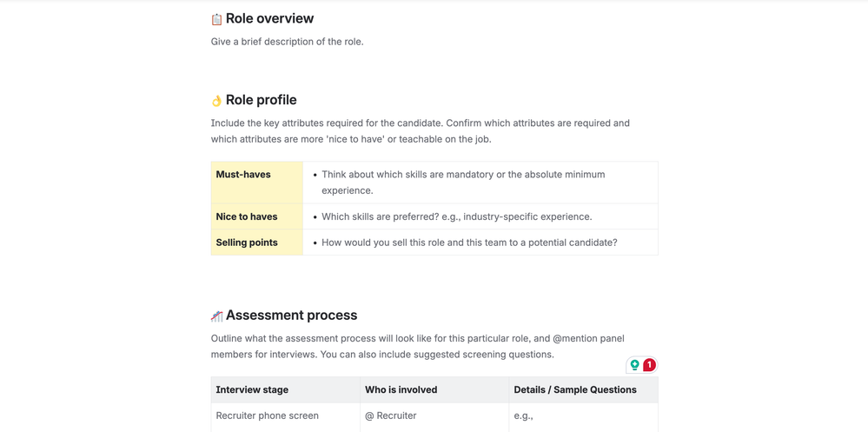Viewport: 868px width, 432px height.
Task: Click the Assessment process heading
Action: click(x=291, y=316)
